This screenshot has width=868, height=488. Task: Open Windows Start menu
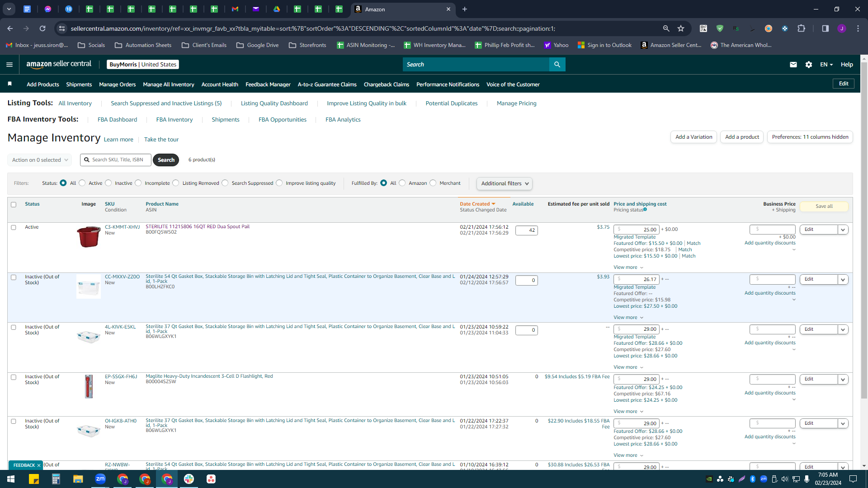[11, 479]
